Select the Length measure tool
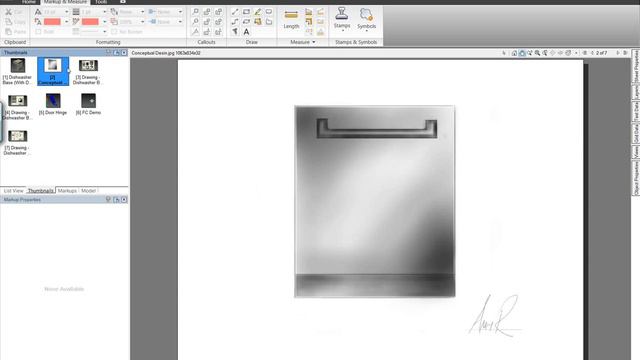This screenshot has height=360, width=640. pyautogui.click(x=291, y=19)
